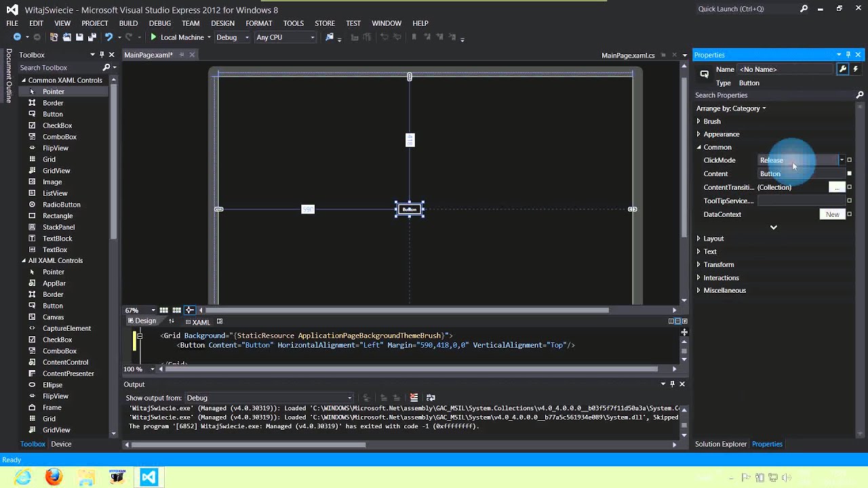
Task: Pick the FlipView control in Common XAML Controls
Action: (56, 148)
